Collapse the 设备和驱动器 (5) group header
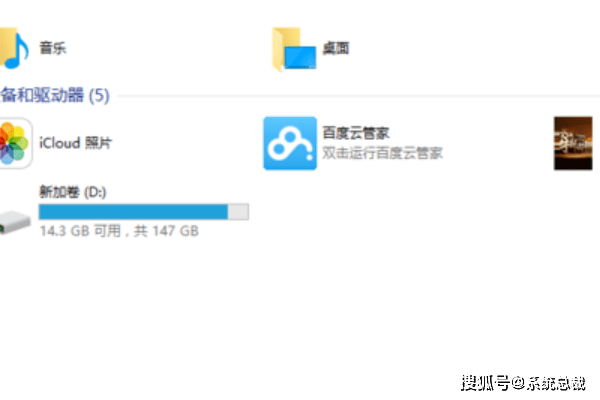The height and width of the screenshot is (400, 600). coord(55,95)
